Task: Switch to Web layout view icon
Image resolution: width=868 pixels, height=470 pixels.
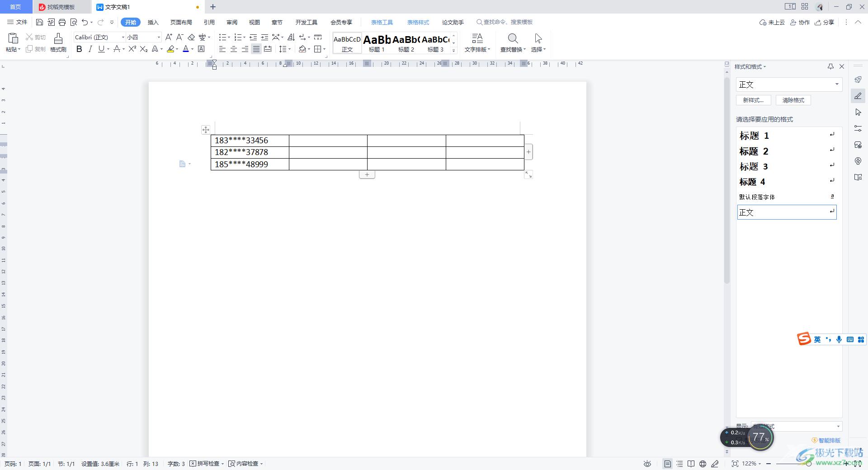Action: (x=703, y=464)
